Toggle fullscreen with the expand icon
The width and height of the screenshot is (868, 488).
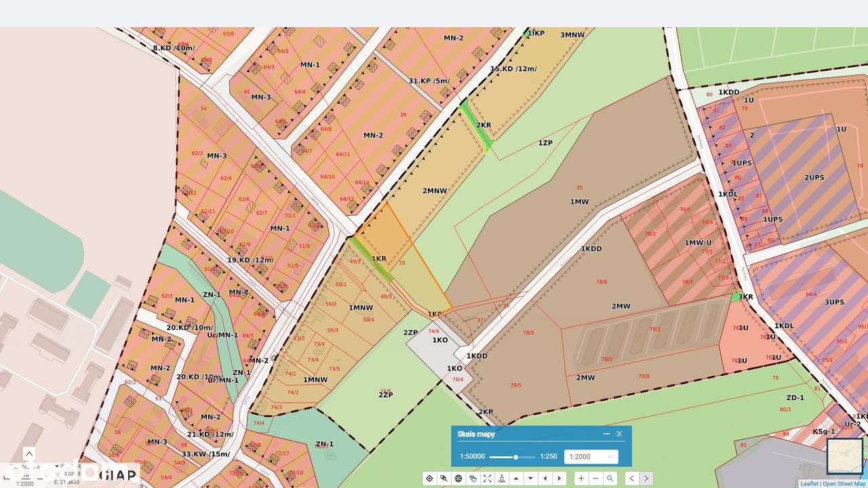487,478
